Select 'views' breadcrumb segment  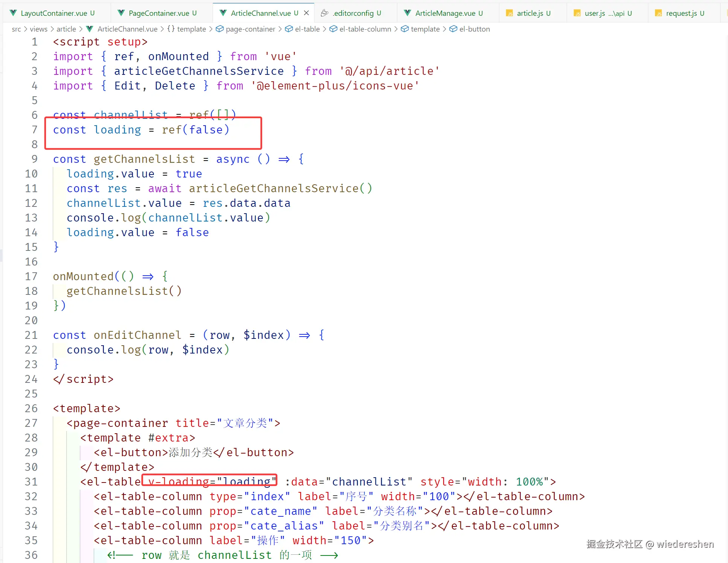[38, 29]
